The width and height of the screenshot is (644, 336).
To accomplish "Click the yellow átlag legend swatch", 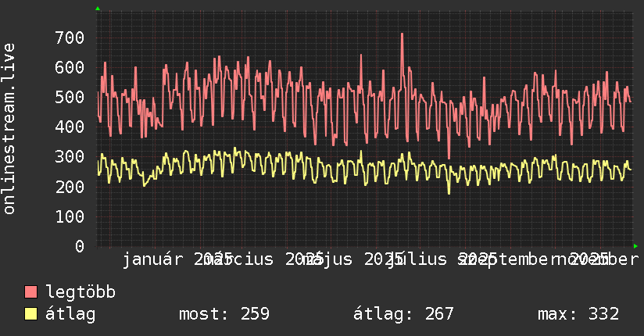I will 30,314.
